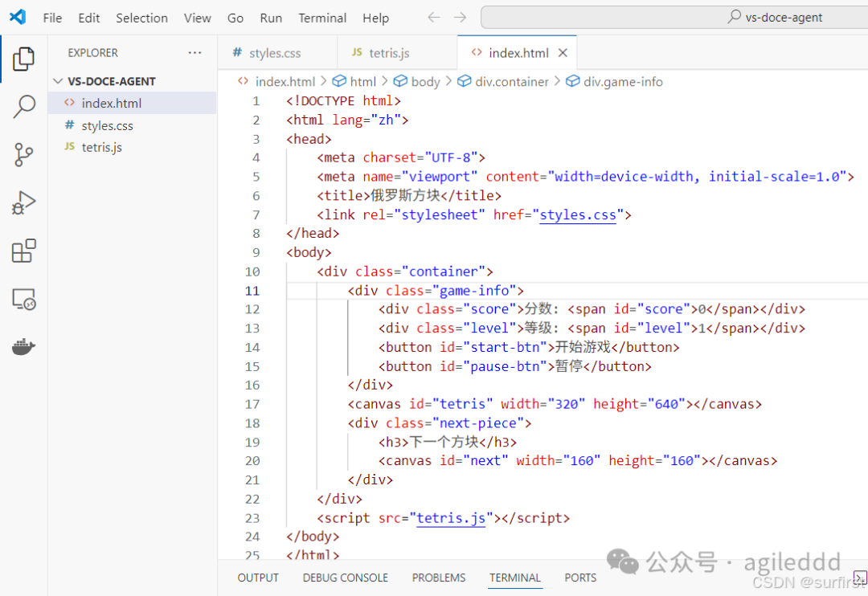
Task: Open the Search view in activity bar
Action: coord(23,106)
